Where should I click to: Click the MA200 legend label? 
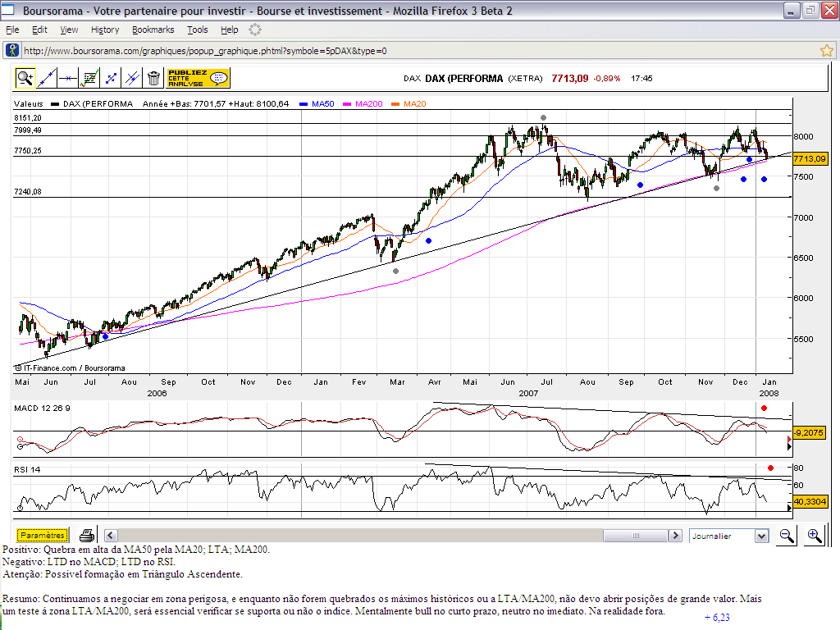coord(369,104)
